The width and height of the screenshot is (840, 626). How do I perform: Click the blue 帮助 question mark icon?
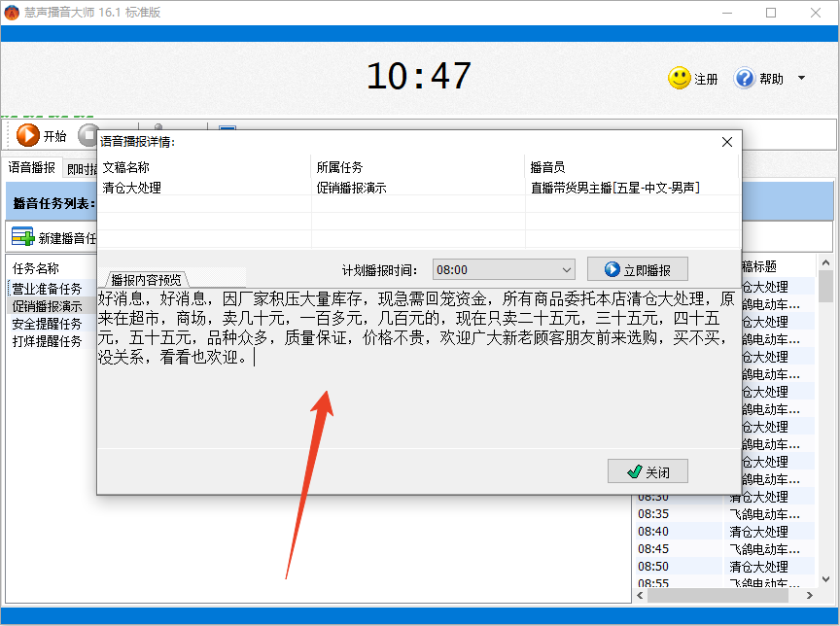[744, 79]
